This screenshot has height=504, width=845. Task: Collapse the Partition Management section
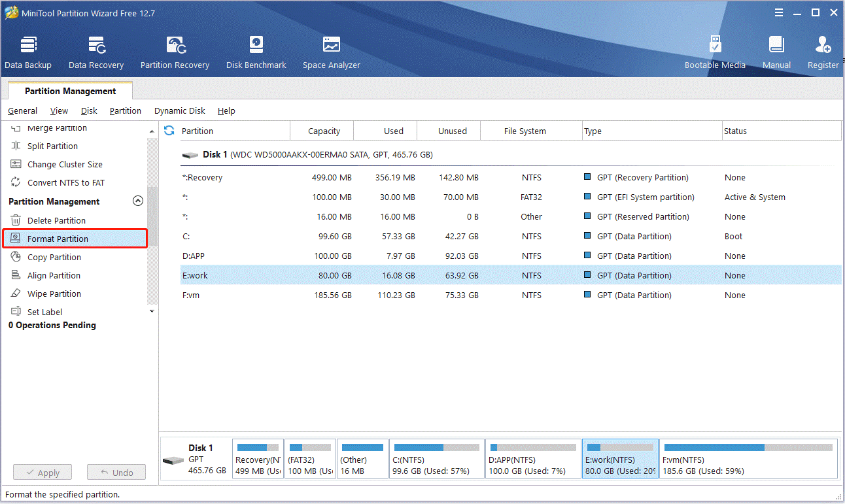(138, 201)
